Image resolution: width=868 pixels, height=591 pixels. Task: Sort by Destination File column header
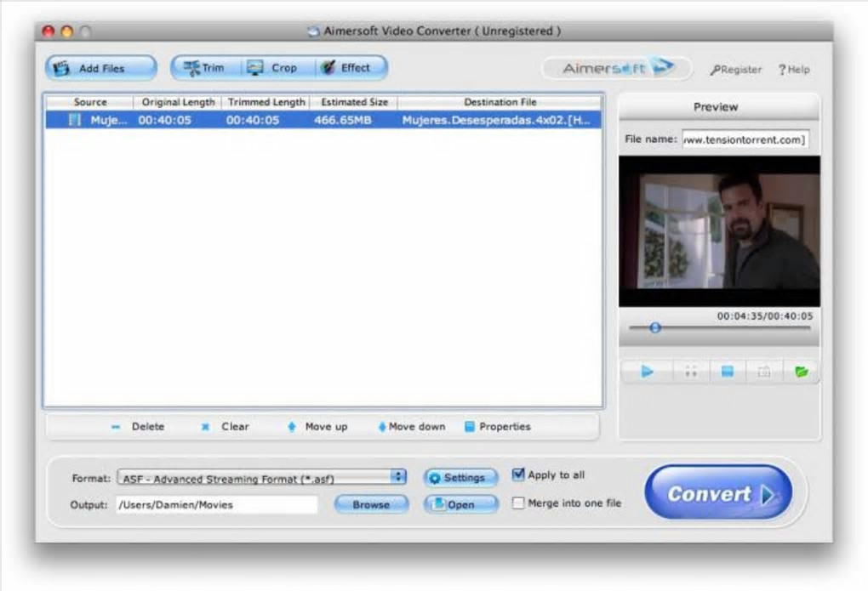tap(500, 102)
